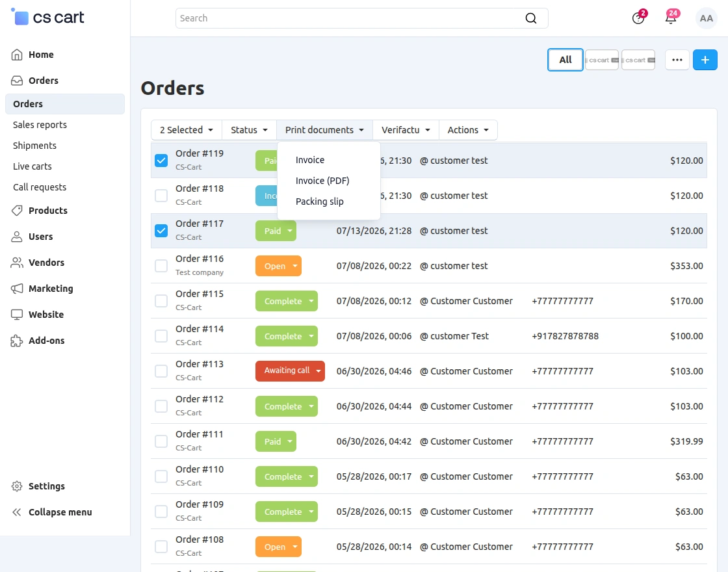728x572 pixels.
Task: Open the Actions dropdown
Action: [x=468, y=130]
